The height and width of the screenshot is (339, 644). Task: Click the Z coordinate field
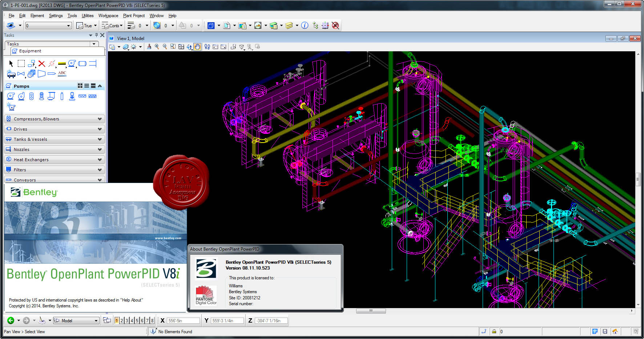tap(271, 320)
